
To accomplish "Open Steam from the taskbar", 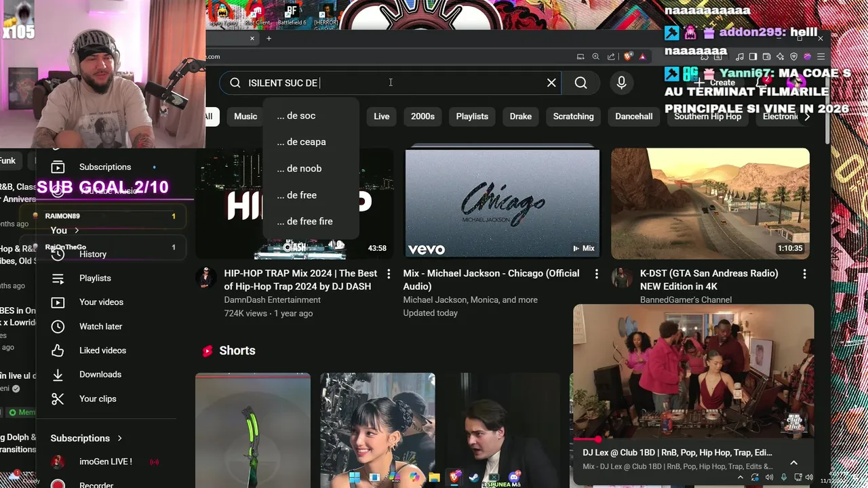I will coord(474,477).
